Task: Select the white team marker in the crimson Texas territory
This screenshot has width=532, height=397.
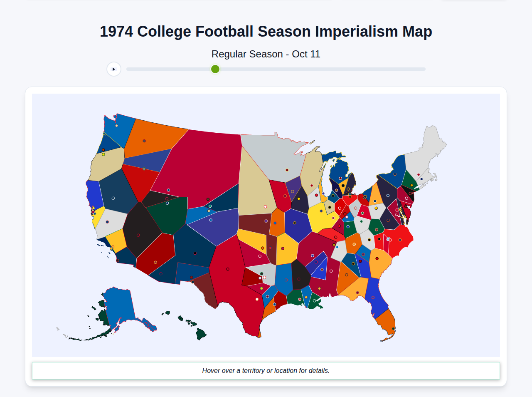Action: (257, 299)
